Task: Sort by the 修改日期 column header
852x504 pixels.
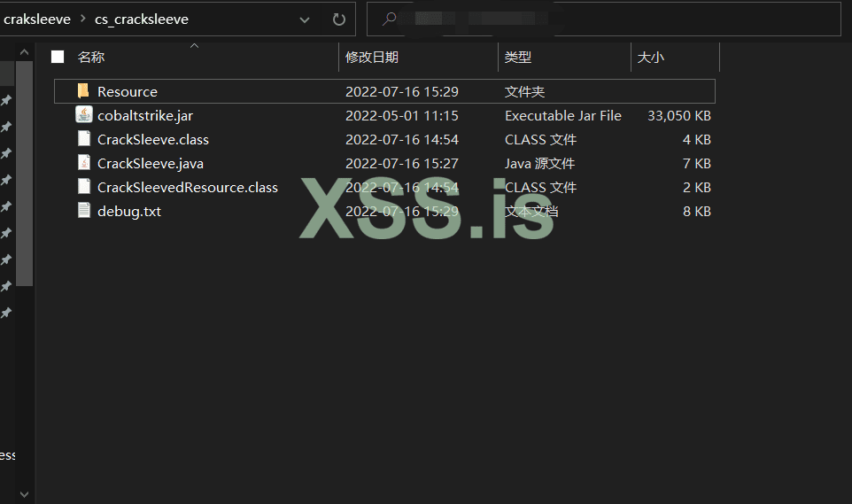Action: point(372,57)
